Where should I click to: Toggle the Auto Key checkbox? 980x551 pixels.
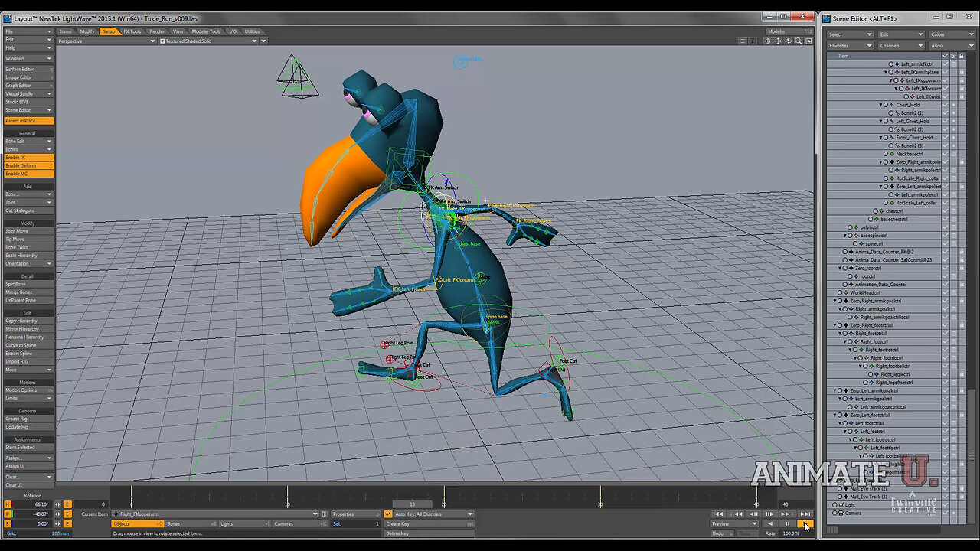(388, 514)
